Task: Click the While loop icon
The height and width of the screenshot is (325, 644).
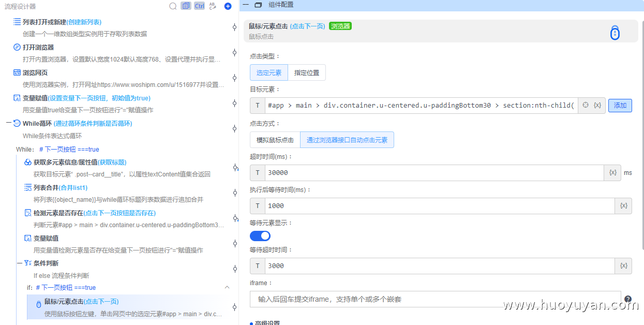Action: [x=17, y=123]
